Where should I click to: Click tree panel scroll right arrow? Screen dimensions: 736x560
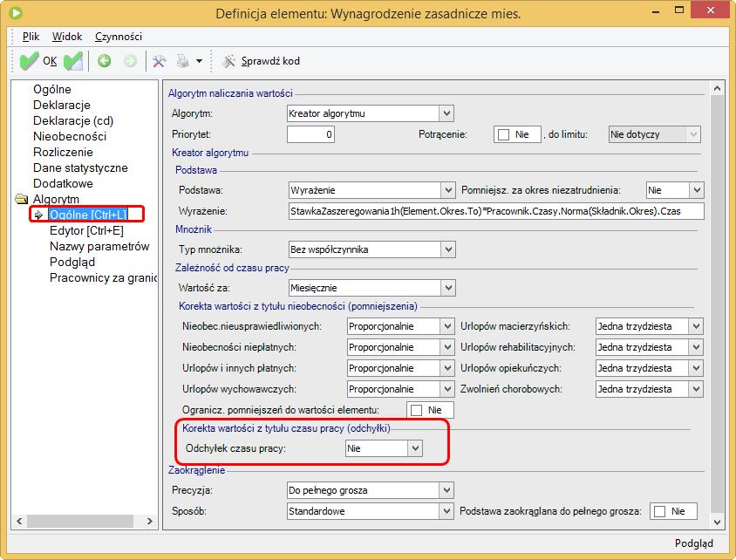point(149,521)
